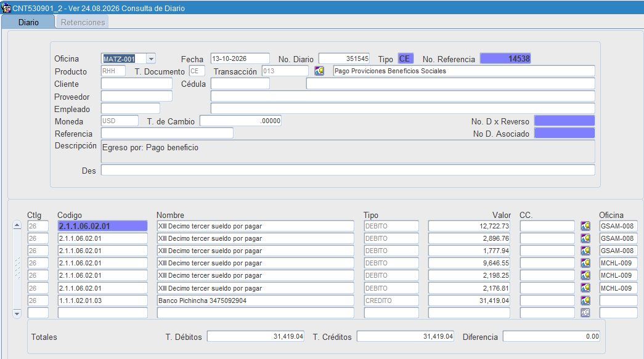
Task: Click the CREDITO type cell
Action: (391, 301)
